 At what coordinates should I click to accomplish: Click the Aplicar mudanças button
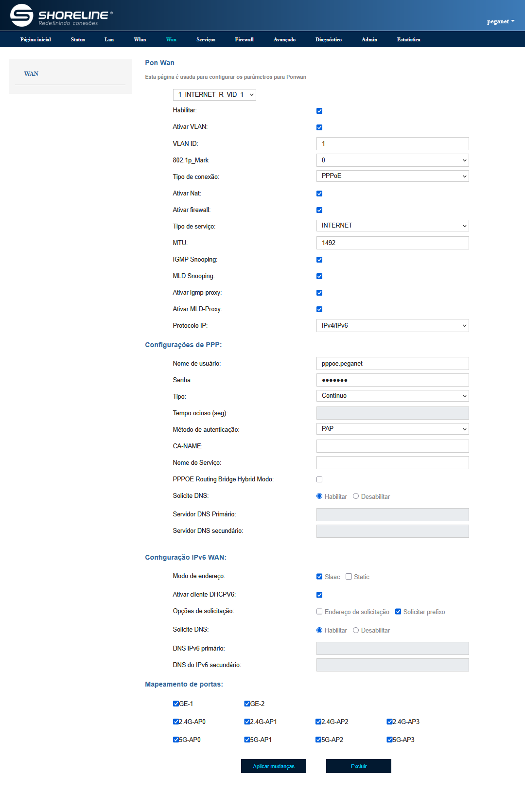(x=273, y=766)
